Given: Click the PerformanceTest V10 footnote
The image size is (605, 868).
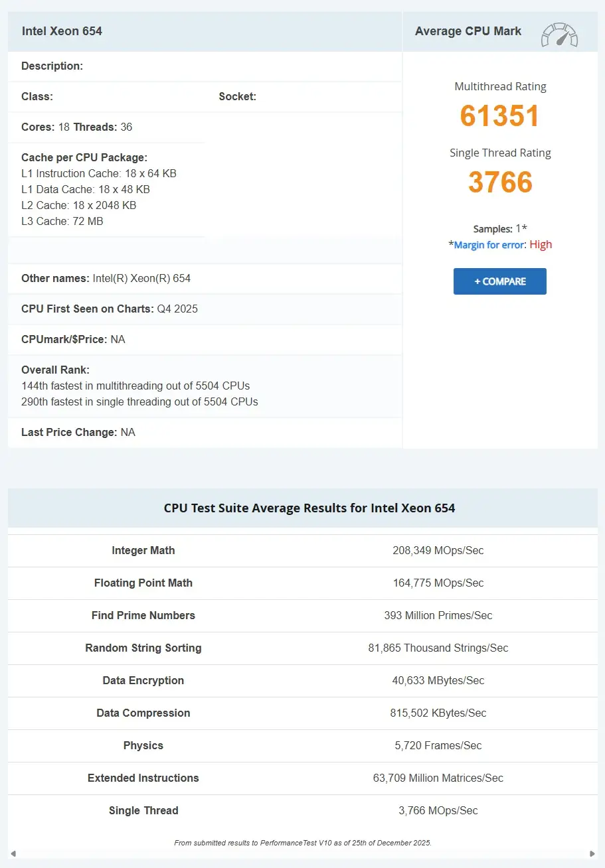Looking at the screenshot, I should click(x=303, y=843).
